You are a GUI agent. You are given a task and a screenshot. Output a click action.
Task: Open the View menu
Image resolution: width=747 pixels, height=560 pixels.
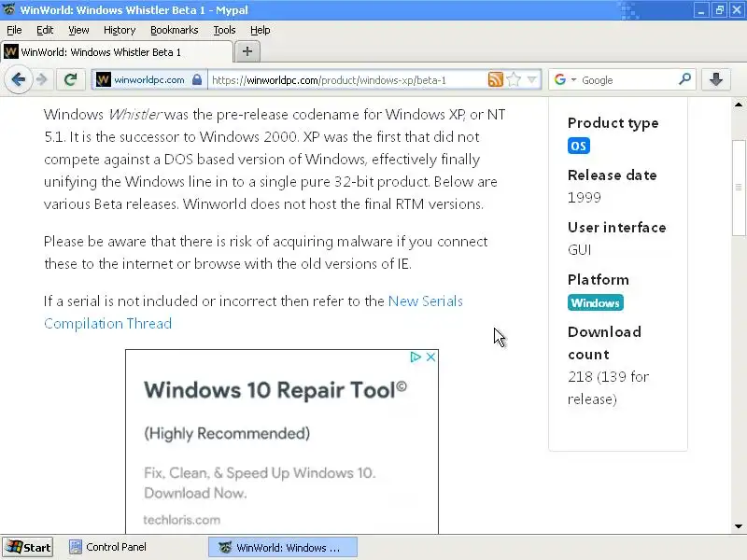pos(78,30)
